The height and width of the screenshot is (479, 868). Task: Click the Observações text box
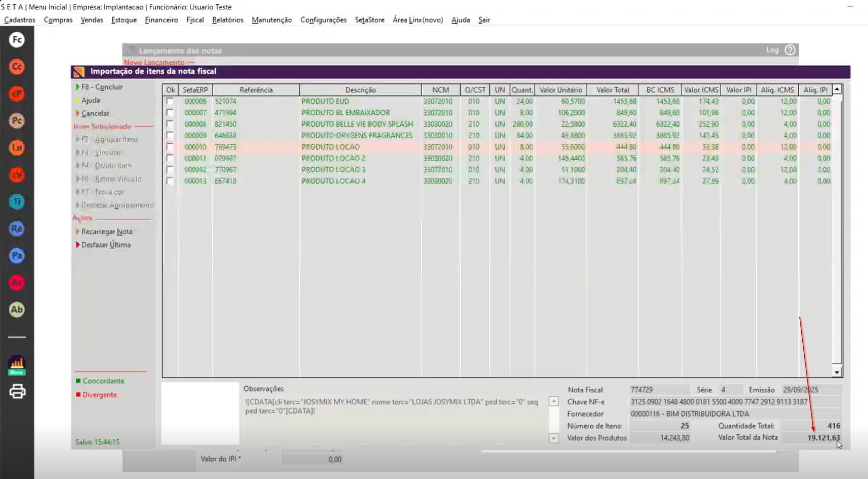[x=395, y=419]
